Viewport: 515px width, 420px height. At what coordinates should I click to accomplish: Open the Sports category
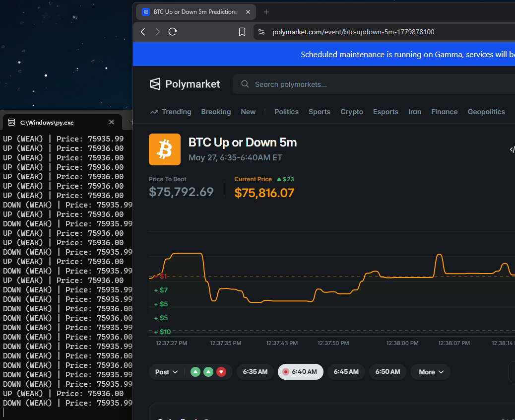point(319,112)
